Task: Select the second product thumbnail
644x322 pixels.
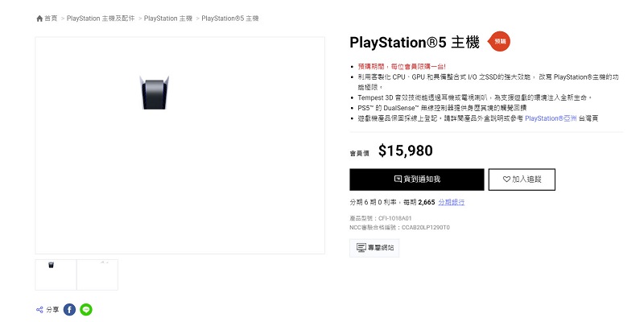Action: coord(97,275)
